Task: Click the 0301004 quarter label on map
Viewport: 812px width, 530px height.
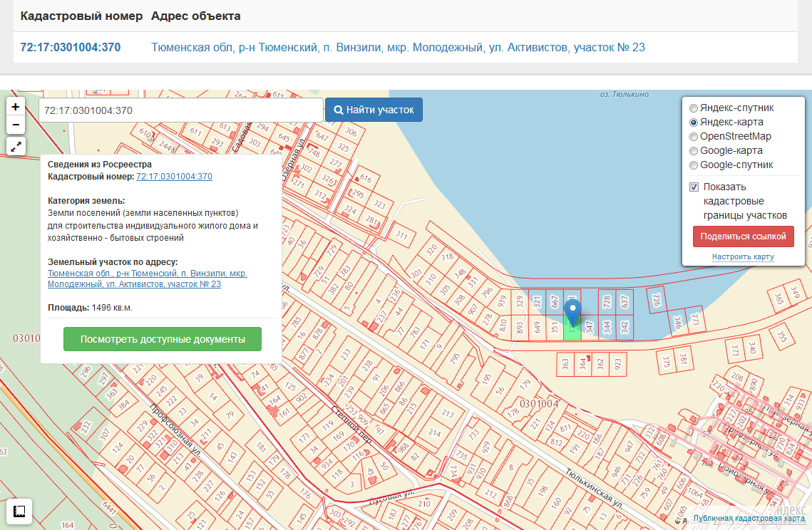Action: 539,403
